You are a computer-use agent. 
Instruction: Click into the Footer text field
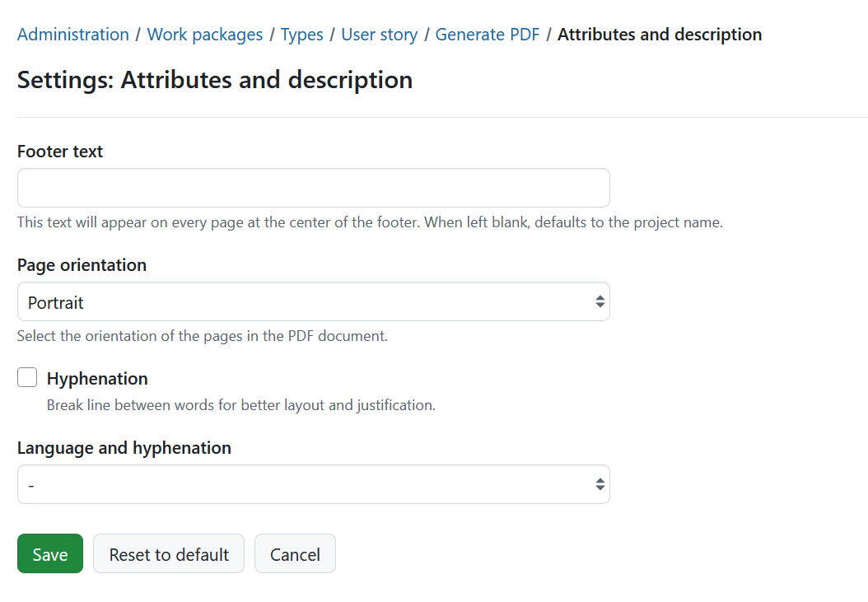313,188
